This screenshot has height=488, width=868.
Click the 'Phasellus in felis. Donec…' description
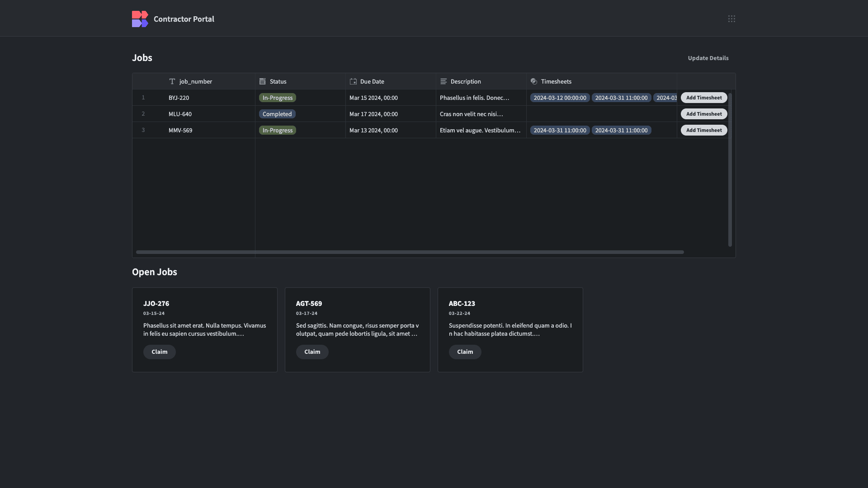tap(474, 98)
